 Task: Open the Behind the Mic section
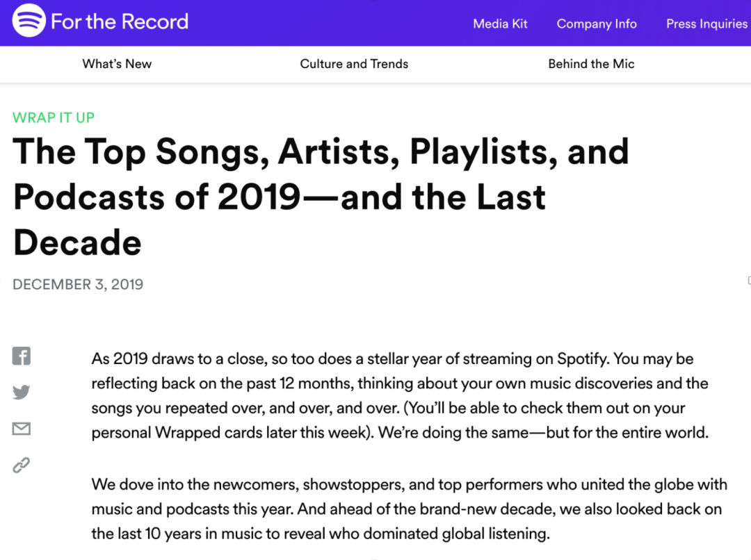point(591,64)
